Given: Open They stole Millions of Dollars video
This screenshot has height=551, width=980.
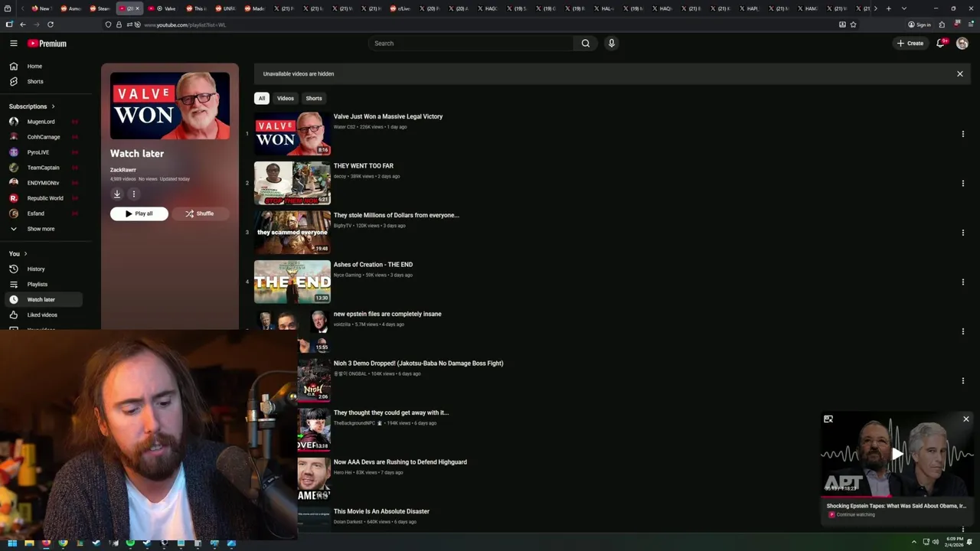Looking at the screenshot, I should (x=397, y=215).
